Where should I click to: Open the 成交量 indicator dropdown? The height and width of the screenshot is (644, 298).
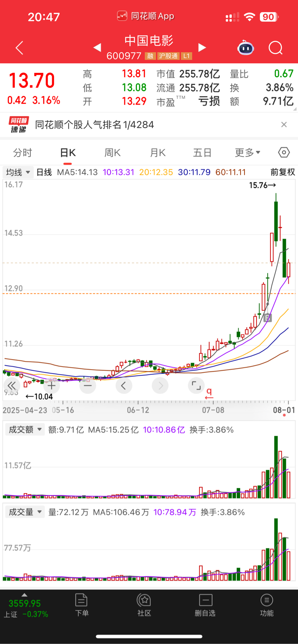click(x=25, y=512)
